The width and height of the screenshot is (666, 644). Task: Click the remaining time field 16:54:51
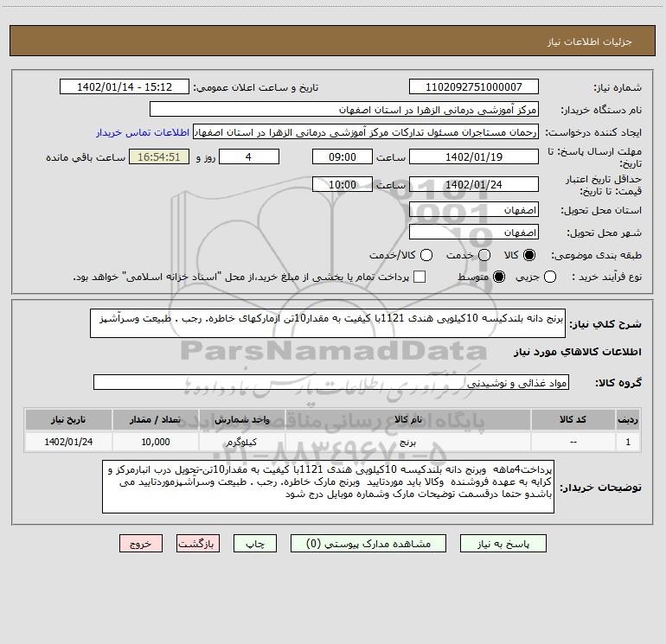point(159,156)
